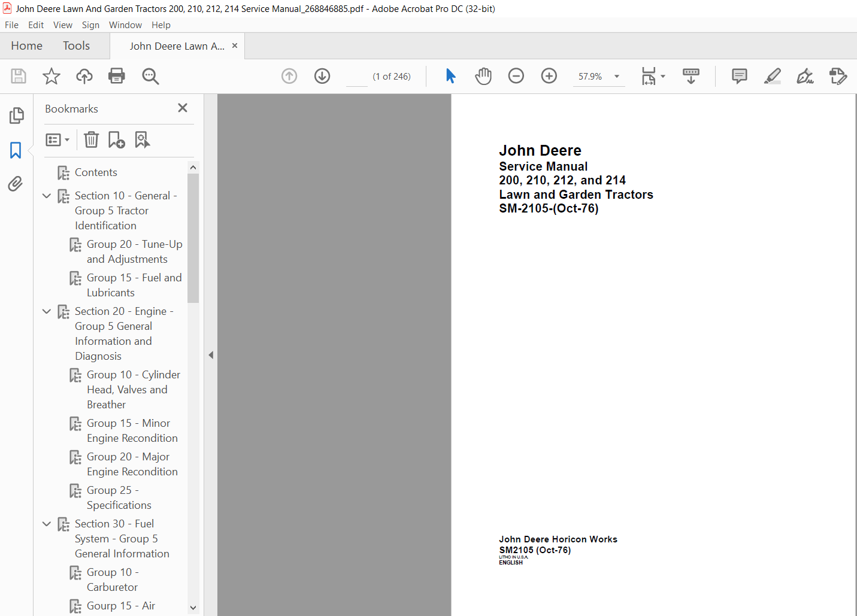
Task: Toggle the Bookmarks panel icon
Action: 16,150
